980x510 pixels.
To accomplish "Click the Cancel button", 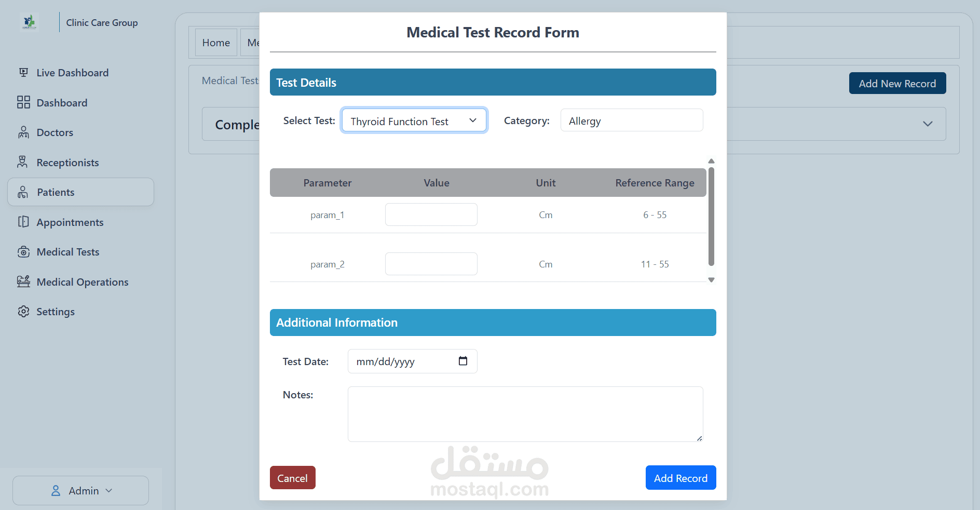I will click(292, 478).
